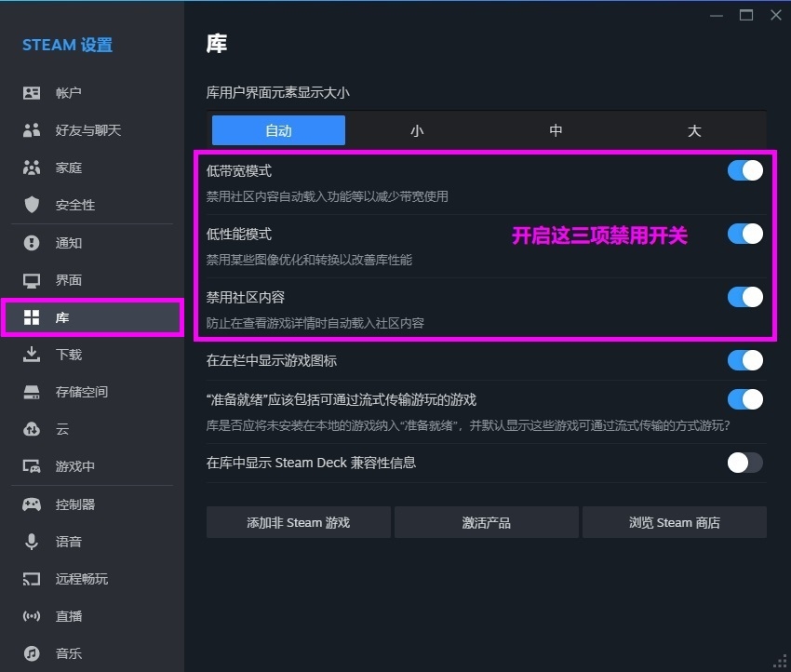Open 远程畅玩 settings section
Image resolution: width=791 pixels, height=672 pixels.
(x=92, y=579)
